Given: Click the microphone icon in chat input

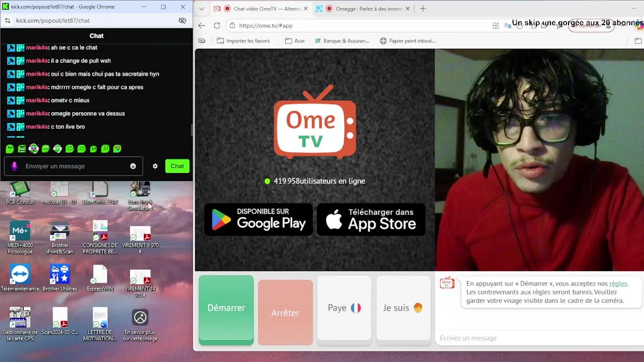Looking at the screenshot, I should [14, 166].
